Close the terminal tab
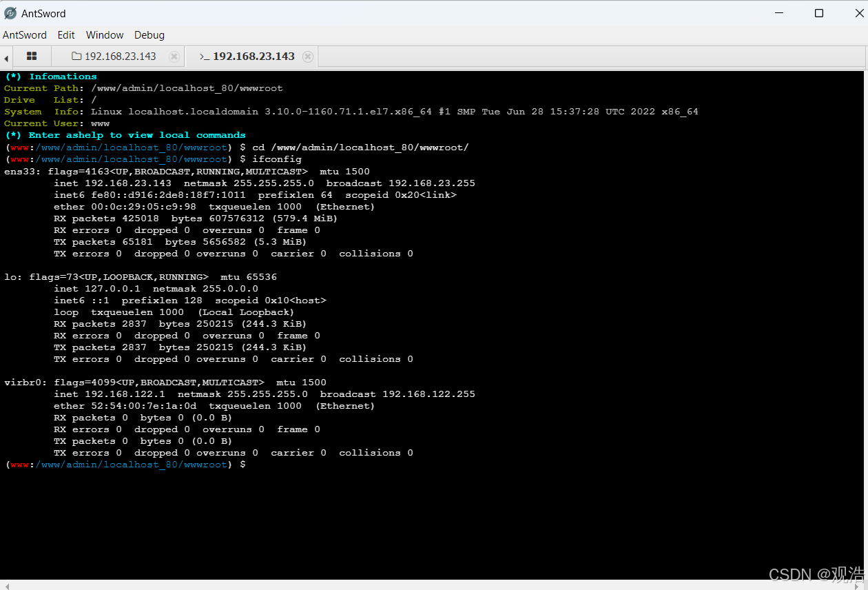 click(308, 57)
